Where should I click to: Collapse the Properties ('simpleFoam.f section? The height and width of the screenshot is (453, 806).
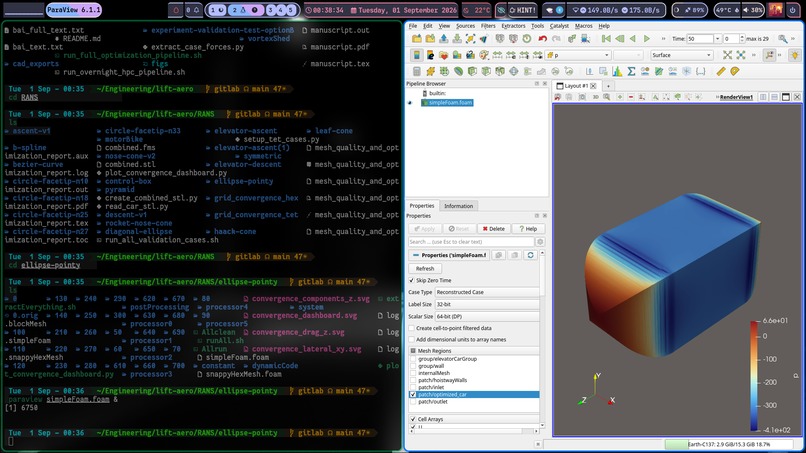point(450,255)
